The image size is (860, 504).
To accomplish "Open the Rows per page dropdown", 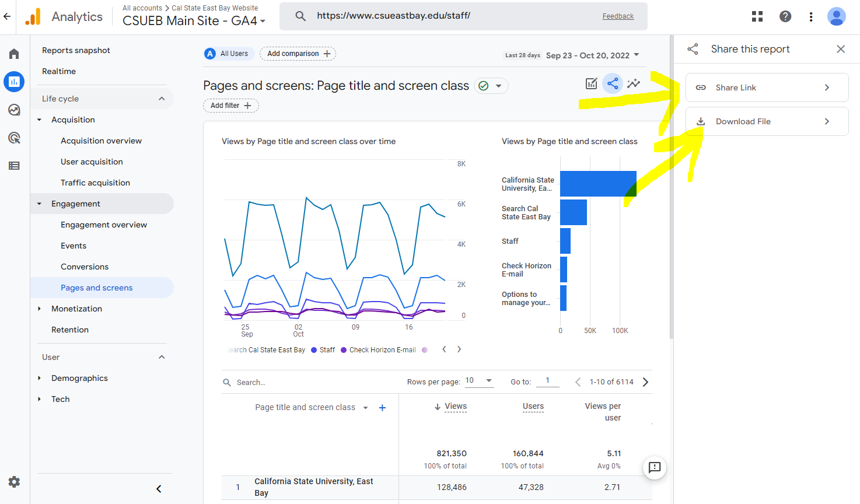I will 479,381.
